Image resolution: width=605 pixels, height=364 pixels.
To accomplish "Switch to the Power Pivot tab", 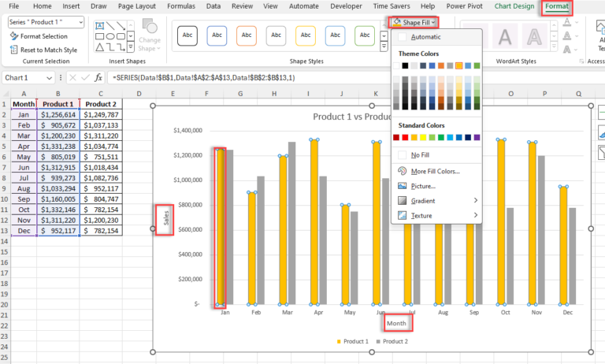I will click(x=464, y=6).
